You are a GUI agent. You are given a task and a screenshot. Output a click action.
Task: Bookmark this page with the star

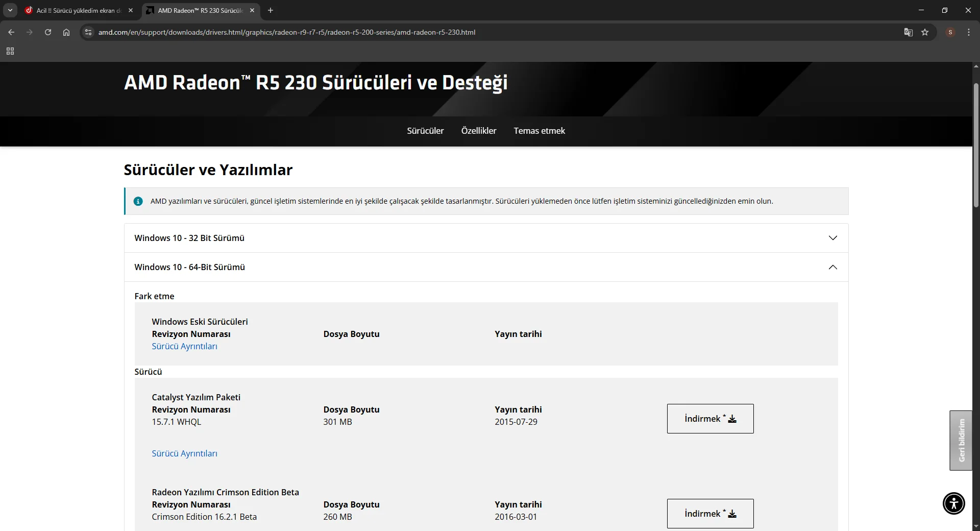925,32
